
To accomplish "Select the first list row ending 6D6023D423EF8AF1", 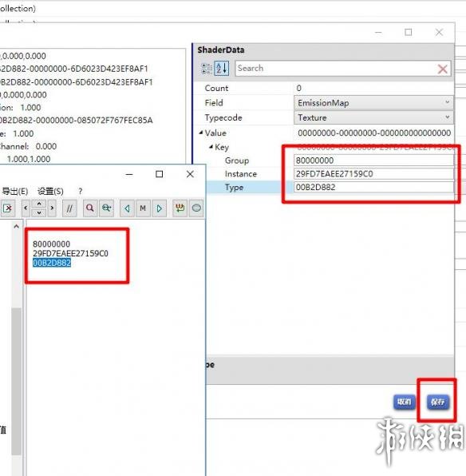I will tap(73, 69).
